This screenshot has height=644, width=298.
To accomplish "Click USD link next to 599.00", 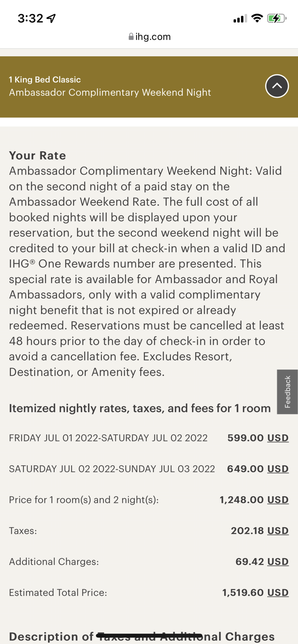I will [x=278, y=438].
